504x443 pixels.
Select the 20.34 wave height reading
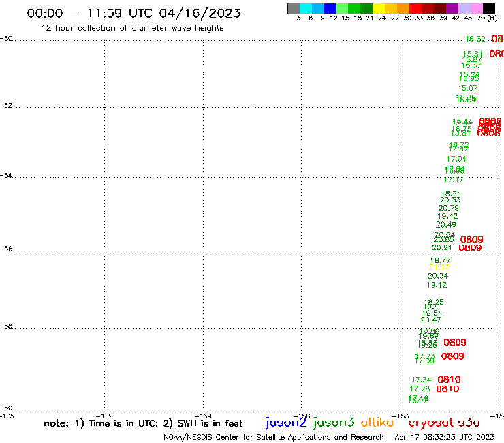tap(438, 276)
